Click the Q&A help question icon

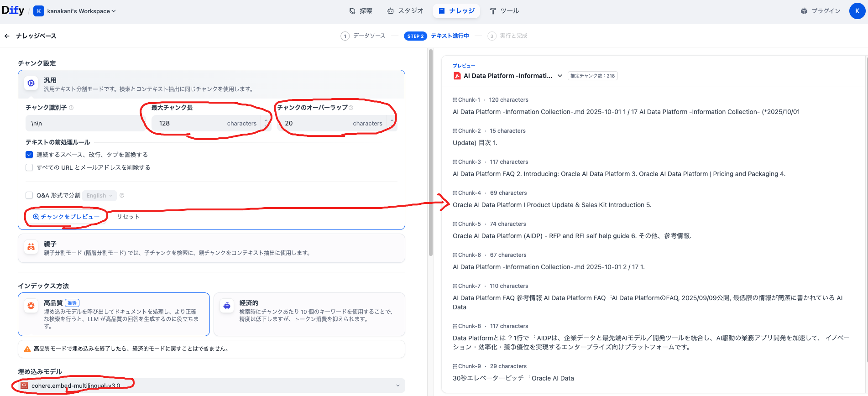[122, 195]
